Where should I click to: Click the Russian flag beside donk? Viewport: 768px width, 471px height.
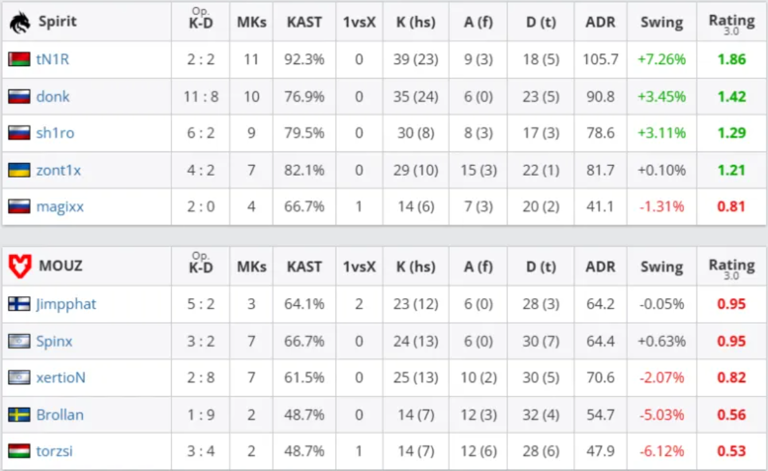tap(19, 96)
